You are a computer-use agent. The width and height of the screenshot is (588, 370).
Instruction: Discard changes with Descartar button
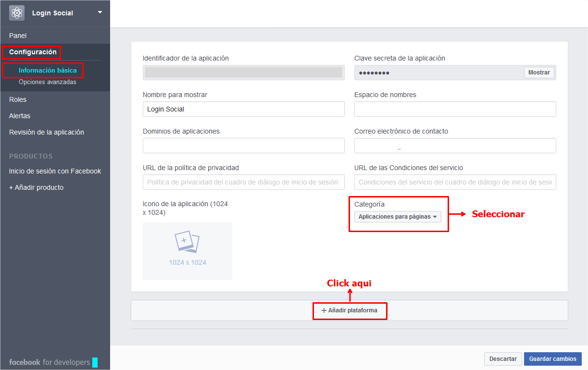(x=502, y=358)
